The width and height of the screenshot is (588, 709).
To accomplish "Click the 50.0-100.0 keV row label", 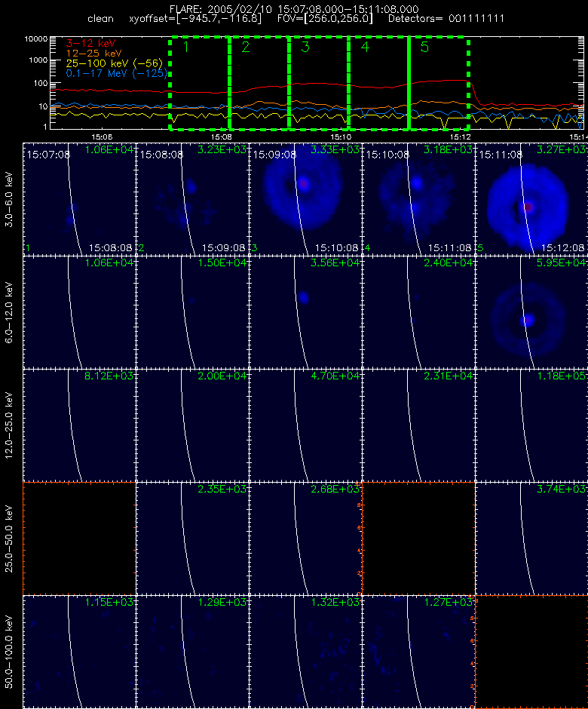I will click(x=9, y=652).
